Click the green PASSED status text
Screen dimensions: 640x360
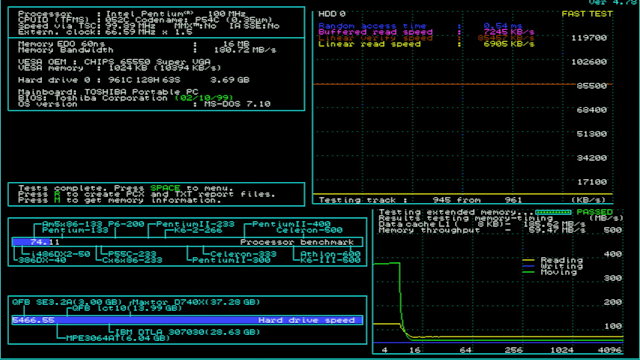click(x=595, y=212)
